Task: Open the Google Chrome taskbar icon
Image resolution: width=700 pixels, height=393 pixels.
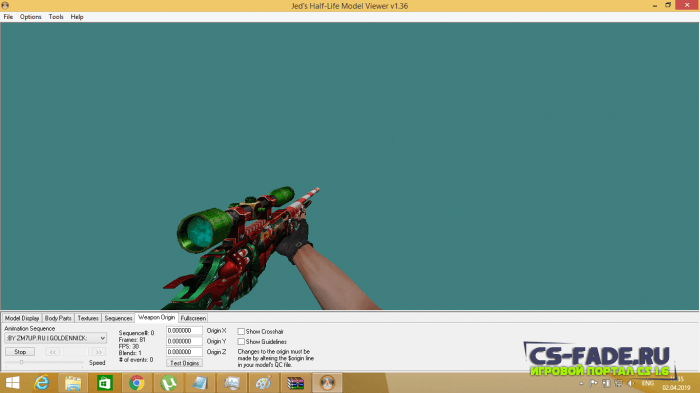Action: click(x=137, y=383)
